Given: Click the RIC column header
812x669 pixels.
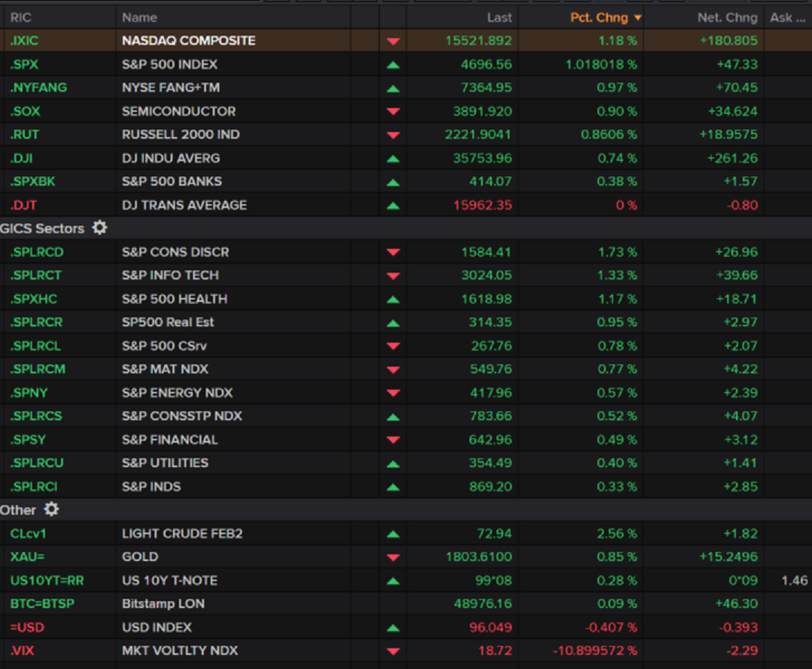Looking at the screenshot, I should pyautogui.click(x=21, y=17).
